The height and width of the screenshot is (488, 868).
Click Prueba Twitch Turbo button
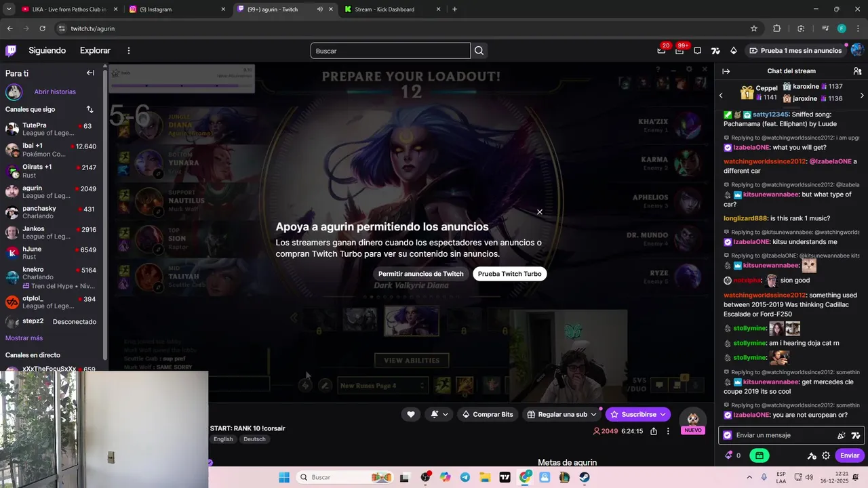click(510, 274)
